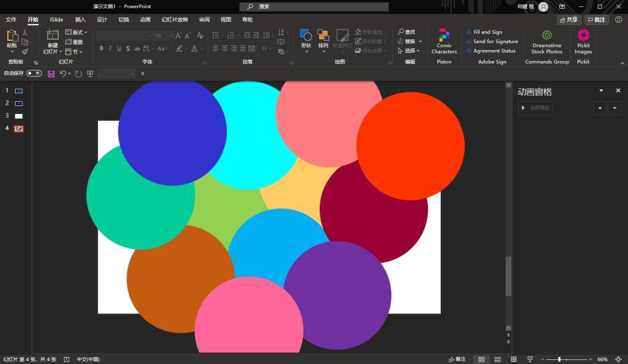Click the Find (查找) magnifier icon

coord(401,31)
